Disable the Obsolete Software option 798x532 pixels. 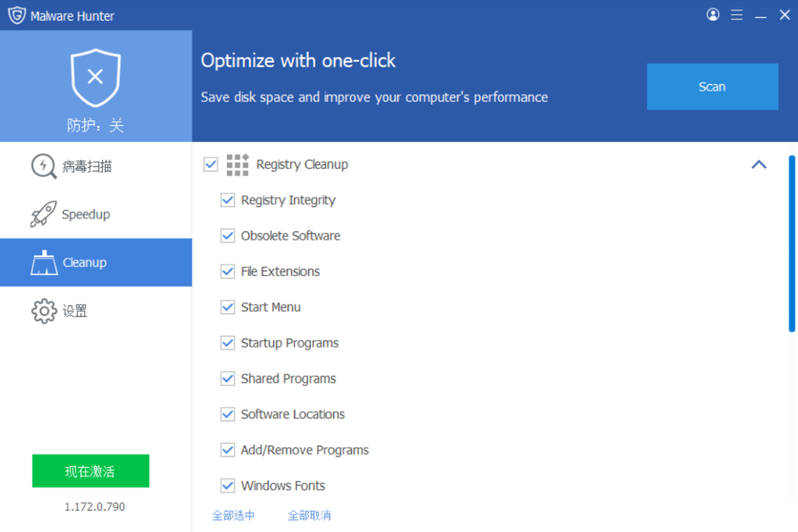coord(228,236)
